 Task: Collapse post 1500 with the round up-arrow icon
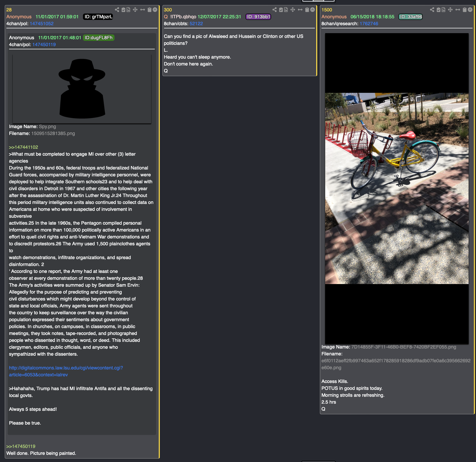point(470,10)
